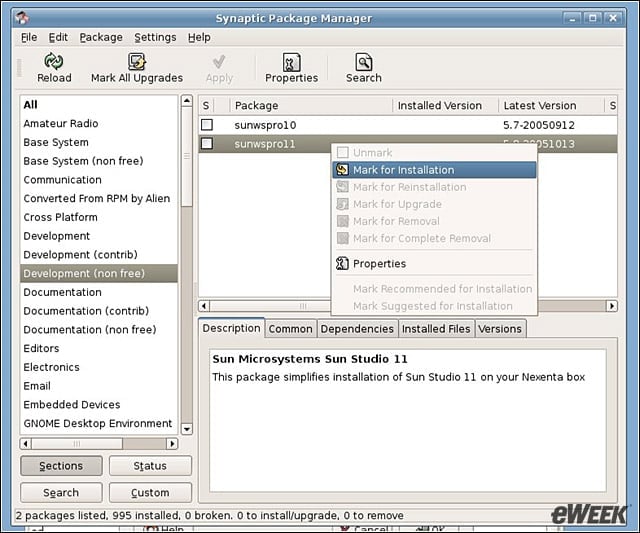Click the Mark for Installation menu icon
Viewport: 640px width, 533px height.
tap(342, 170)
